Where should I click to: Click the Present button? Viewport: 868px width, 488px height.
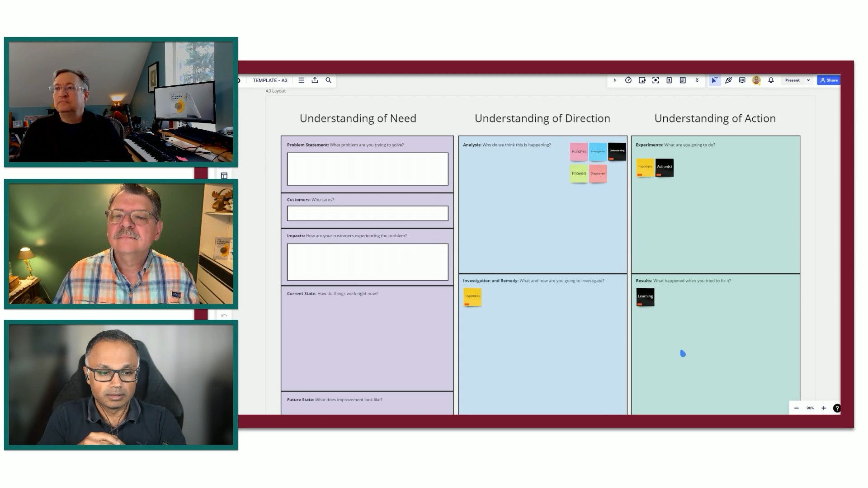tap(792, 80)
